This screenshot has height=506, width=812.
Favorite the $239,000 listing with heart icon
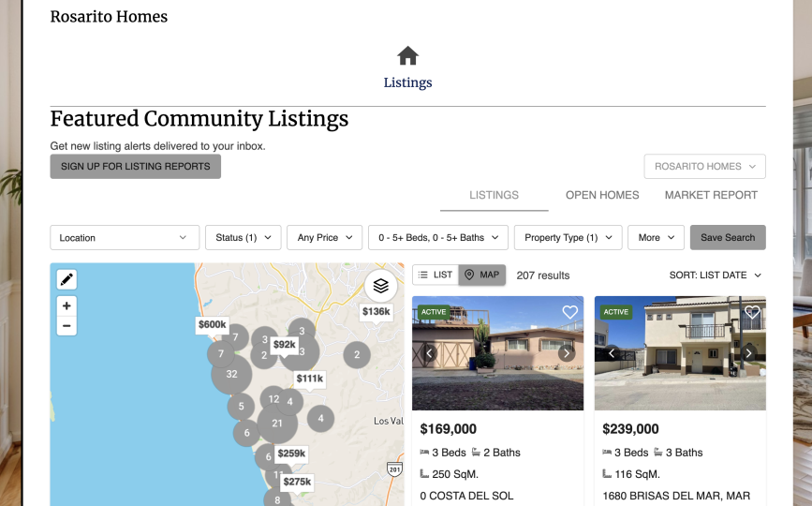click(751, 312)
